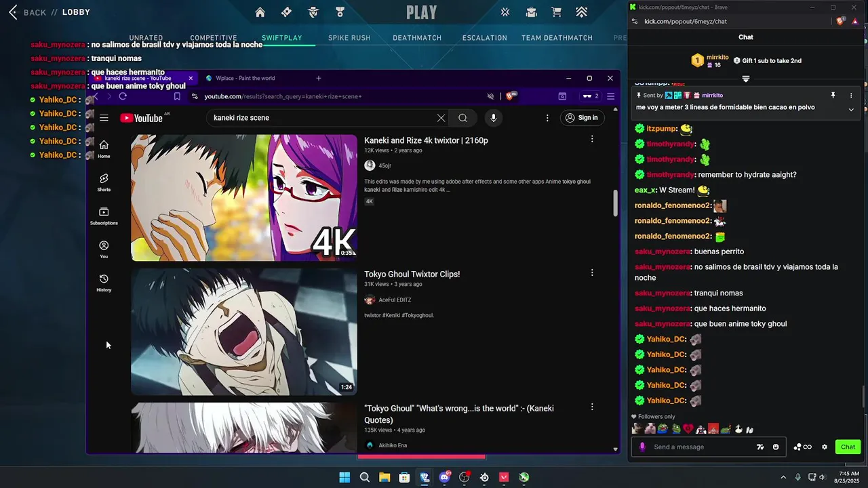868x488 pixels.
Task: Open options menu for Kaneki Quotes video
Action: point(592,407)
